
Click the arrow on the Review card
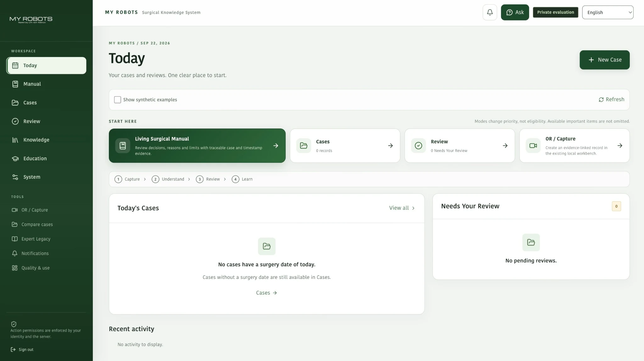[x=505, y=146]
